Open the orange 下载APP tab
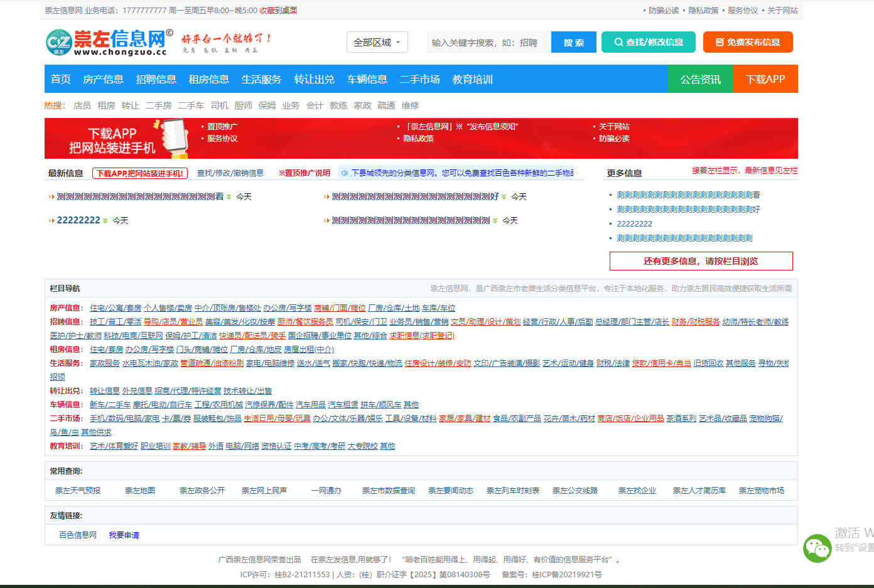874x588 pixels. tap(765, 79)
